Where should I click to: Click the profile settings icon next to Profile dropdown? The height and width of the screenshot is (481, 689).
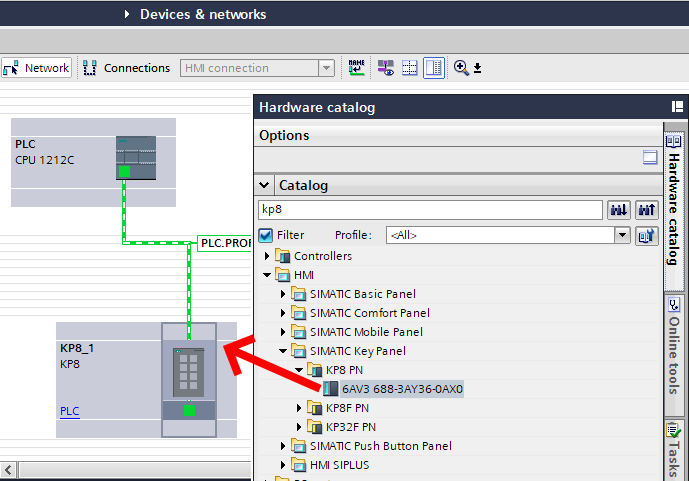pos(647,235)
